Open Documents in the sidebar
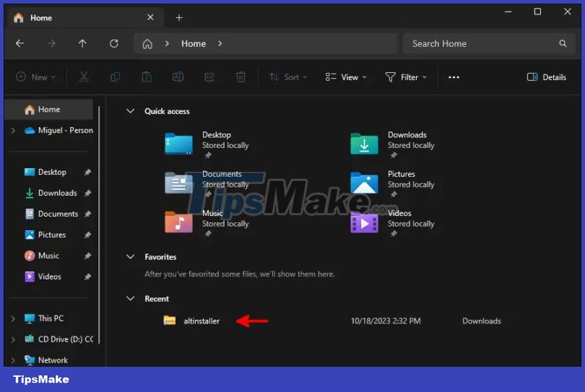This screenshot has height=392, width=585. 51,214
